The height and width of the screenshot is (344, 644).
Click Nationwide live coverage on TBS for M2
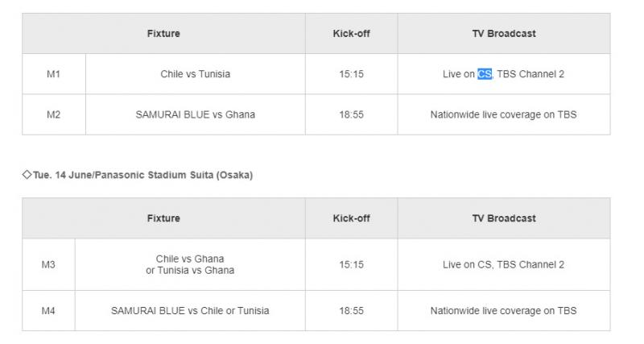pyautogui.click(x=504, y=114)
